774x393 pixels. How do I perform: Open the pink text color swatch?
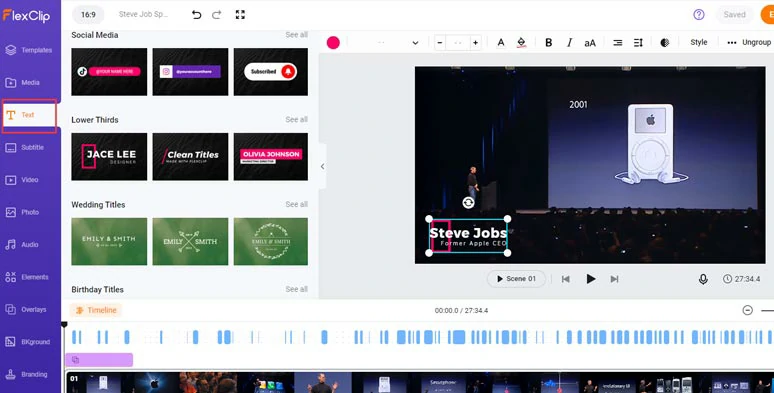pos(333,42)
